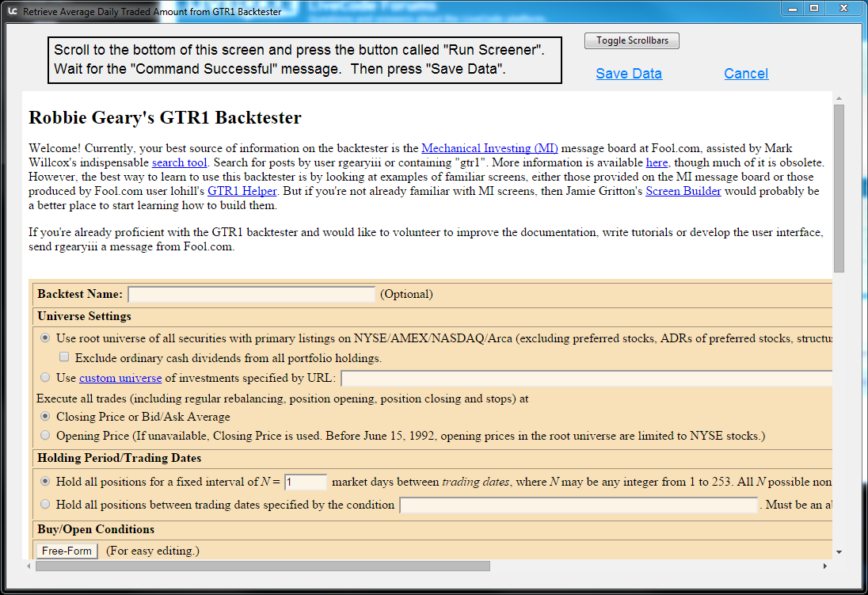The image size is (868, 595).
Task: Click the custom universe URL input field
Action: (587, 379)
